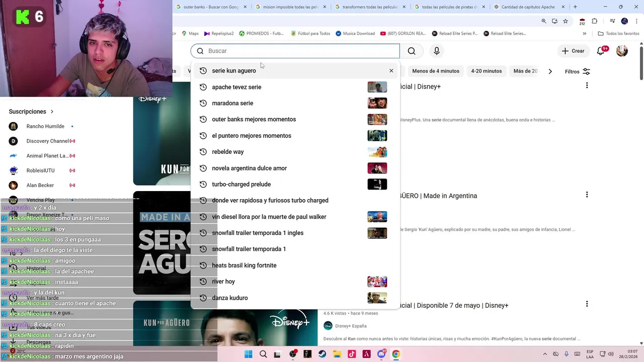
Task: Open a new Chrome tab with plus
Action: (575, 7)
